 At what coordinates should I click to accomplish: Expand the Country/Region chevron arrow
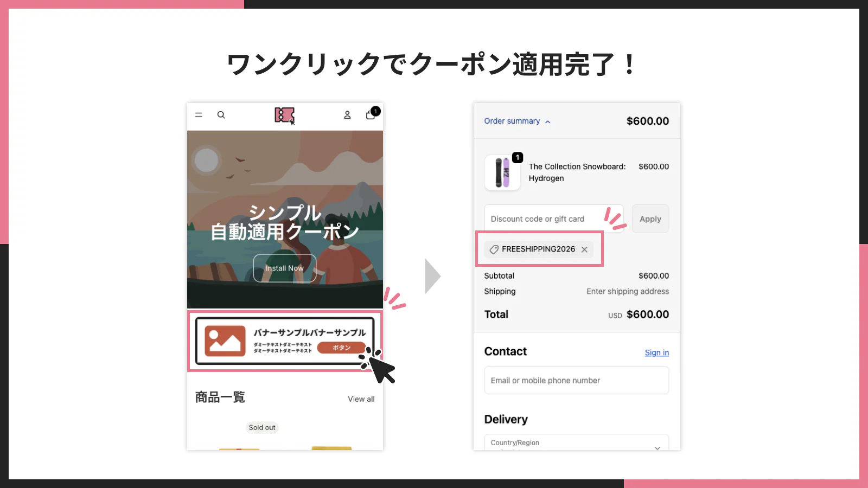coord(658,447)
